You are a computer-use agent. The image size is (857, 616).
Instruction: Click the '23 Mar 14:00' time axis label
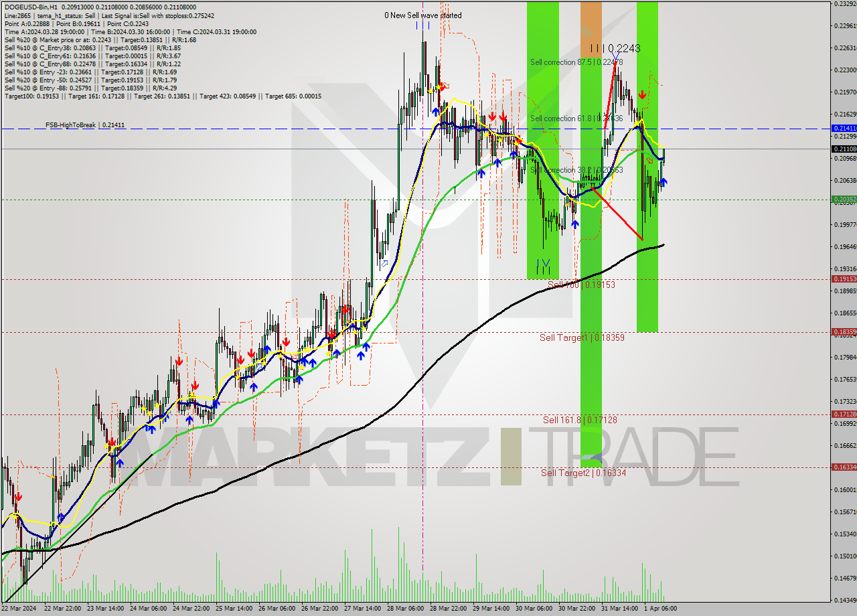tap(105, 609)
